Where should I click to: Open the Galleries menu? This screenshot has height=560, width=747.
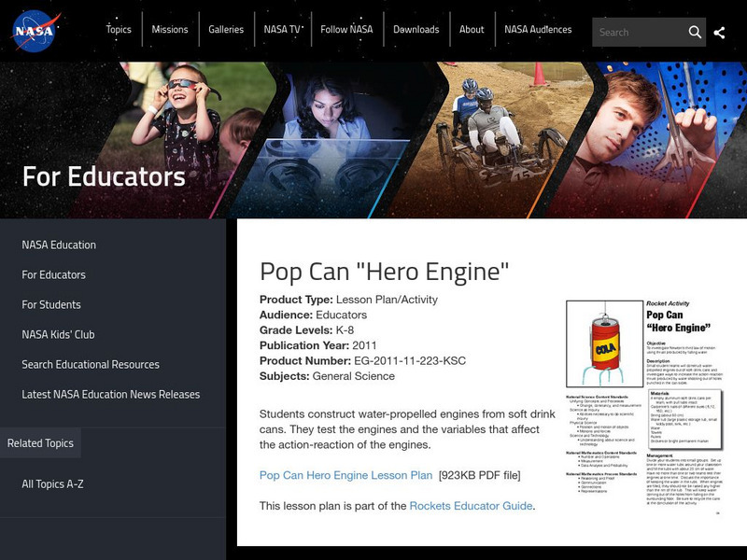click(226, 30)
